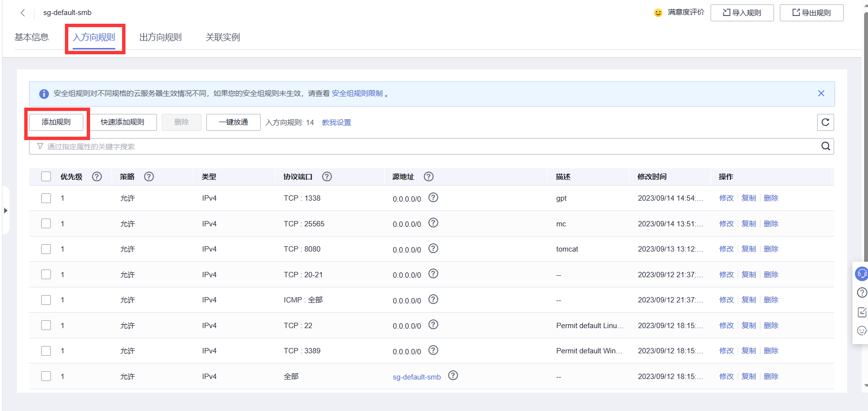Image resolution: width=868 pixels, height=411 pixels.
Task: Open the side feedback edit icon
Action: [862, 312]
